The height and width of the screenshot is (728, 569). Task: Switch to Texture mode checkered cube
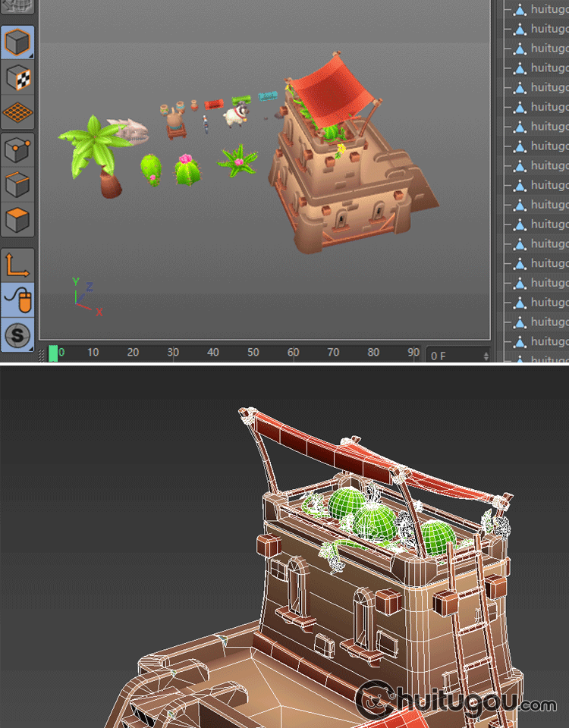(17, 77)
